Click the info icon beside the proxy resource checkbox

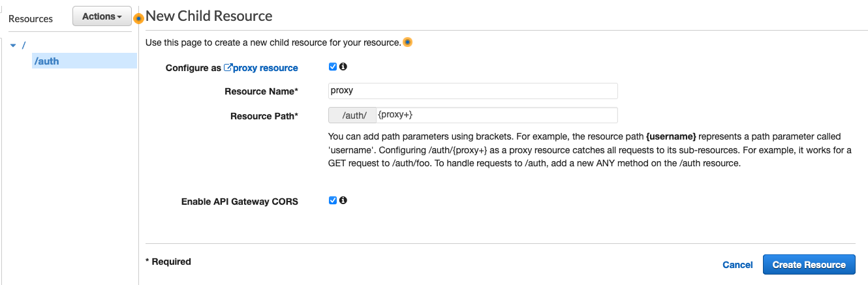coord(343,67)
